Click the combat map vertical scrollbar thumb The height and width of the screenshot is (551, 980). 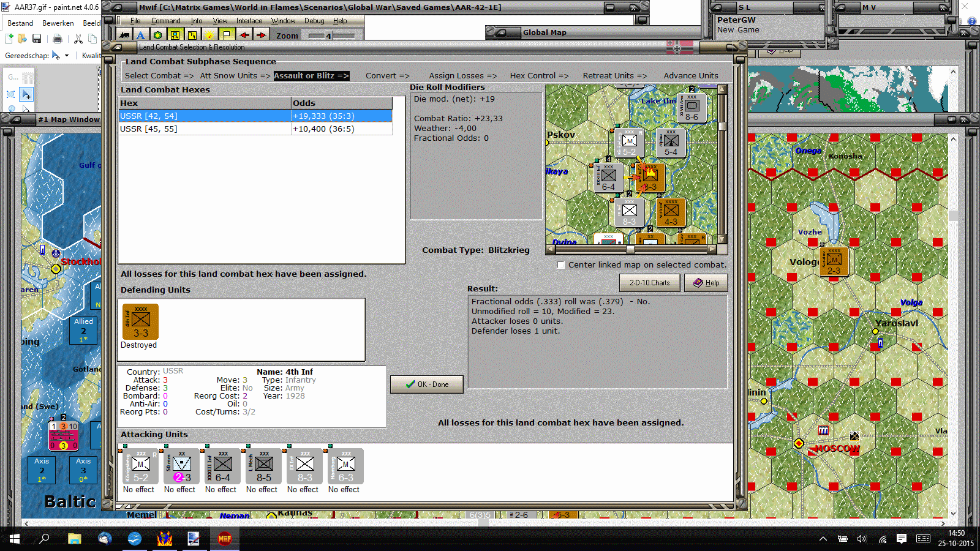(723, 127)
